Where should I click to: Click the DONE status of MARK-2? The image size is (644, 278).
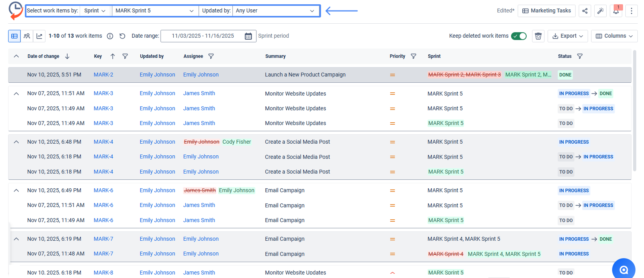point(565,75)
